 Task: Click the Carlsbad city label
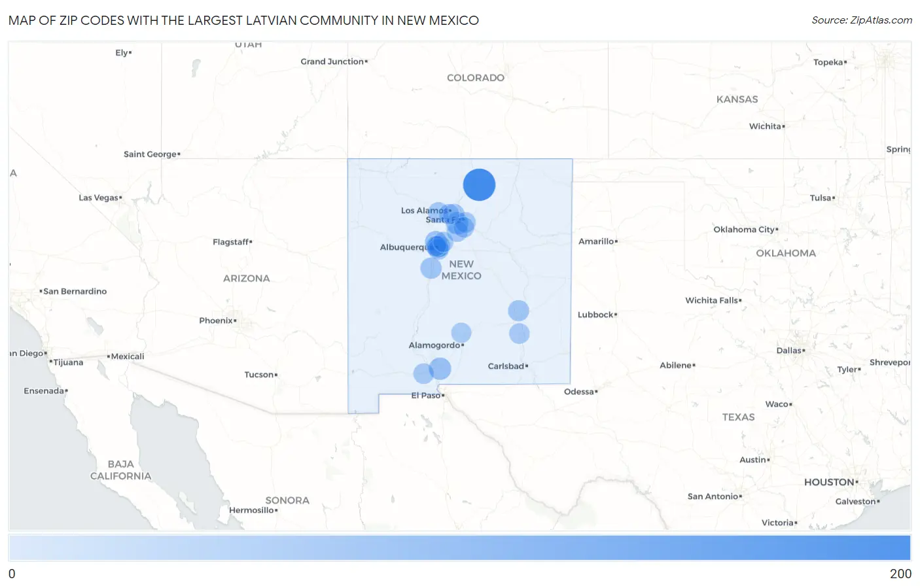(x=506, y=366)
